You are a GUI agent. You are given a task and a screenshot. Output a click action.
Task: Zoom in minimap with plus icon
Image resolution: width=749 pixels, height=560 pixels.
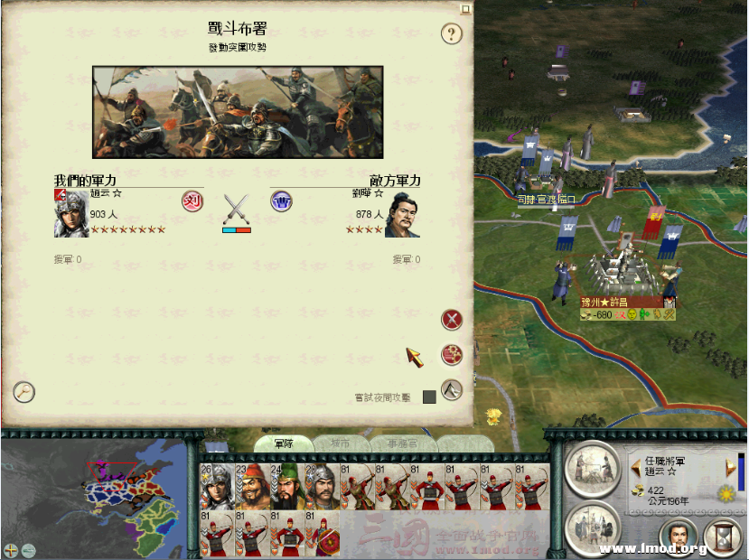point(11,550)
